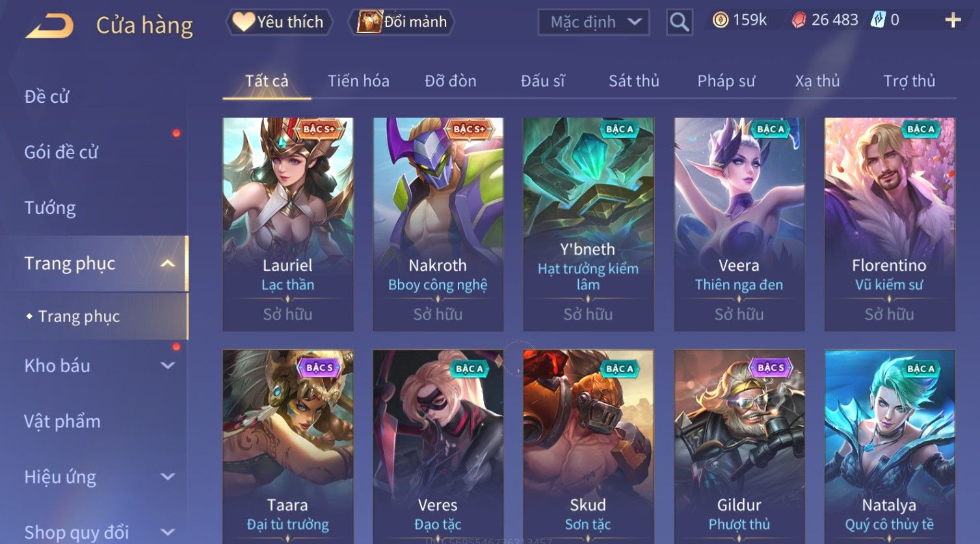The image size is (980, 544).
Task: Select the Pháp sư tab
Action: pyautogui.click(x=726, y=81)
